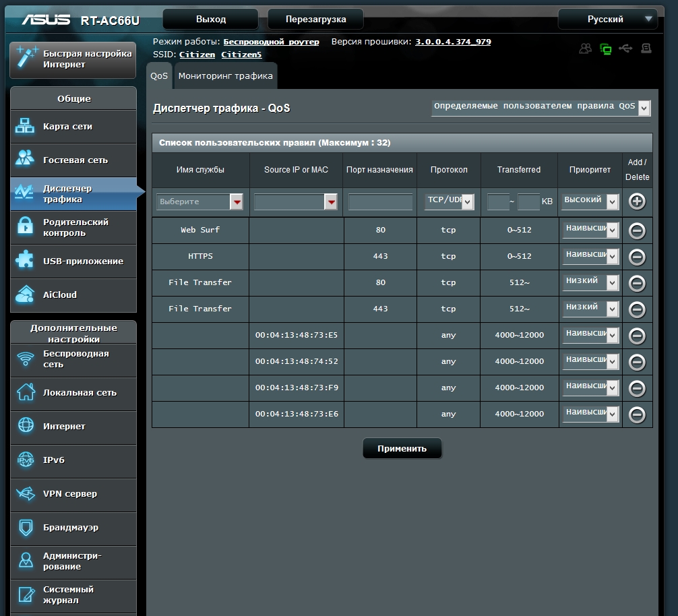
Task: Open Родительский контроль in the sidebar
Action: (74, 228)
